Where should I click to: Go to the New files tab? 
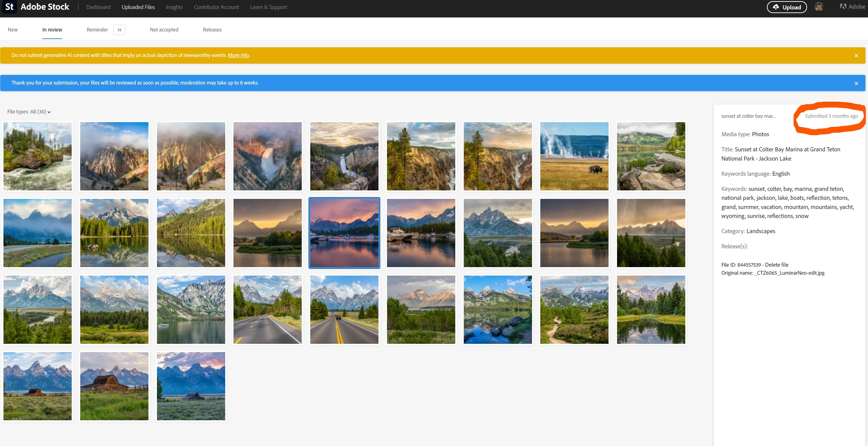pos(12,30)
